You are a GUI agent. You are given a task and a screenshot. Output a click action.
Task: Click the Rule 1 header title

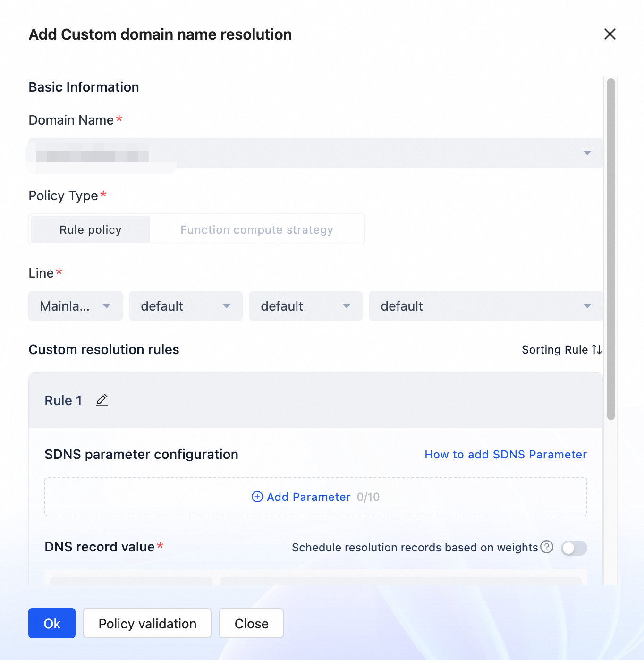click(x=63, y=400)
